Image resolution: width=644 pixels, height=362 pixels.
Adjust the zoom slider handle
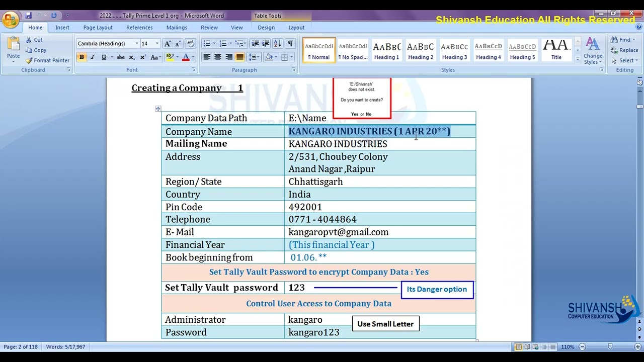[610, 347]
